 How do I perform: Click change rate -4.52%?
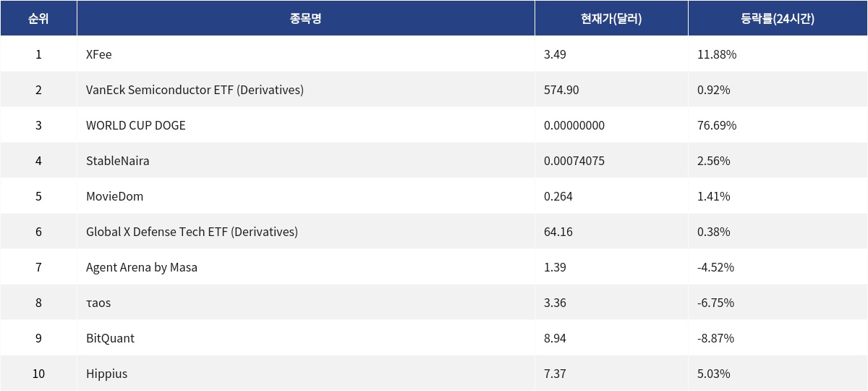tap(716, 267)
